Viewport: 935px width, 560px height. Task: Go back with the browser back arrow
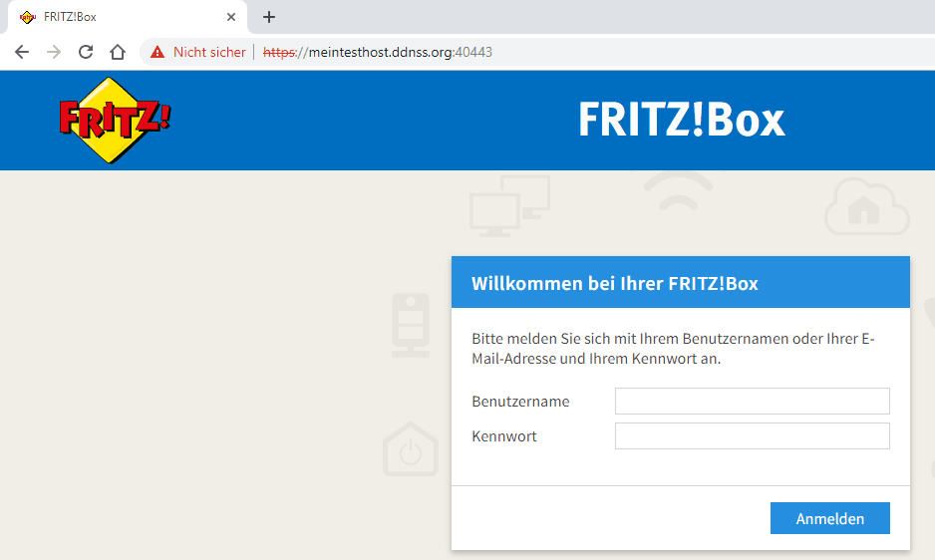click(22, 52)
